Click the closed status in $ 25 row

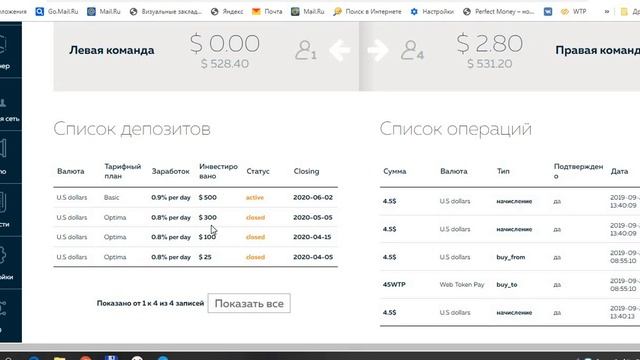(x=256, y=257)
